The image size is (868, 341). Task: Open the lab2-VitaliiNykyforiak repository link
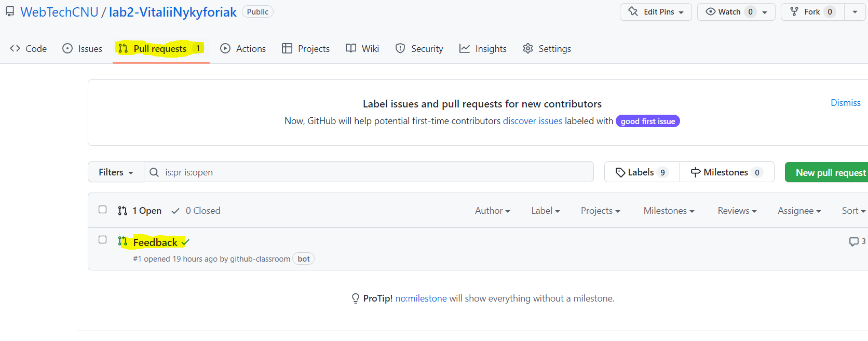[x=172, y=12]
